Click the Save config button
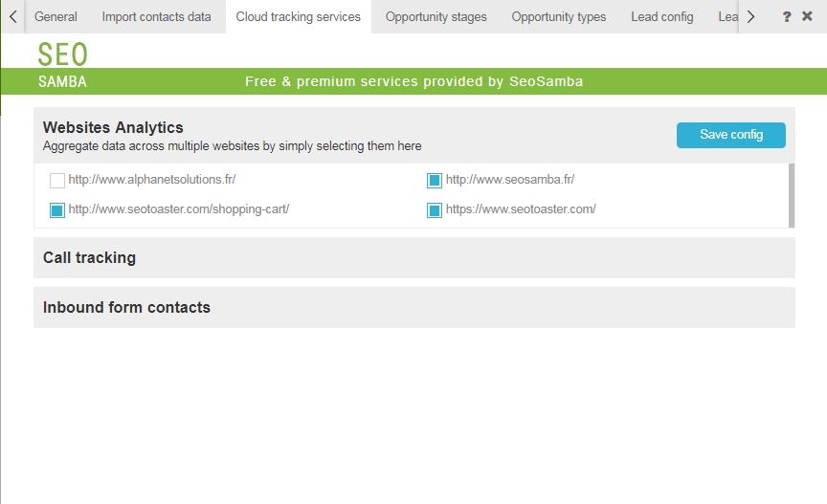This screenshot has height=504, width=827. (731, 135)
